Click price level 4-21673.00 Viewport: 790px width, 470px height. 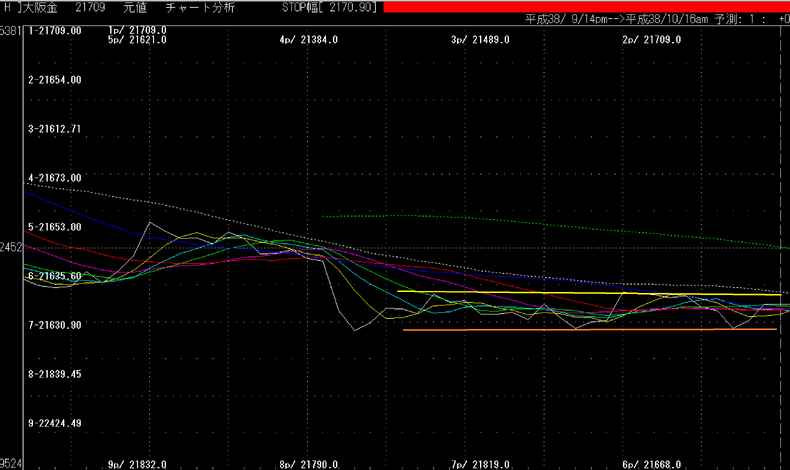click(55, 178)
